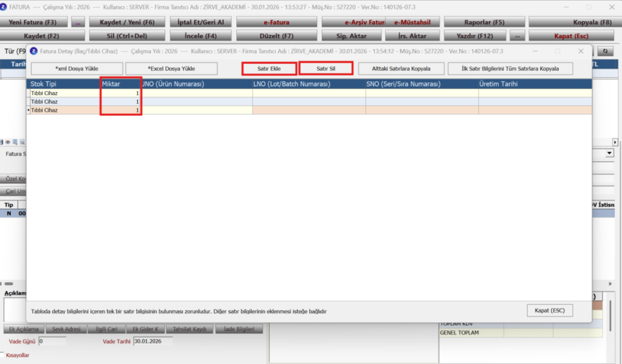Click the Üretim Tarihi cell in the third row
This screenshot has height=364, width=622.
(535, 110)
